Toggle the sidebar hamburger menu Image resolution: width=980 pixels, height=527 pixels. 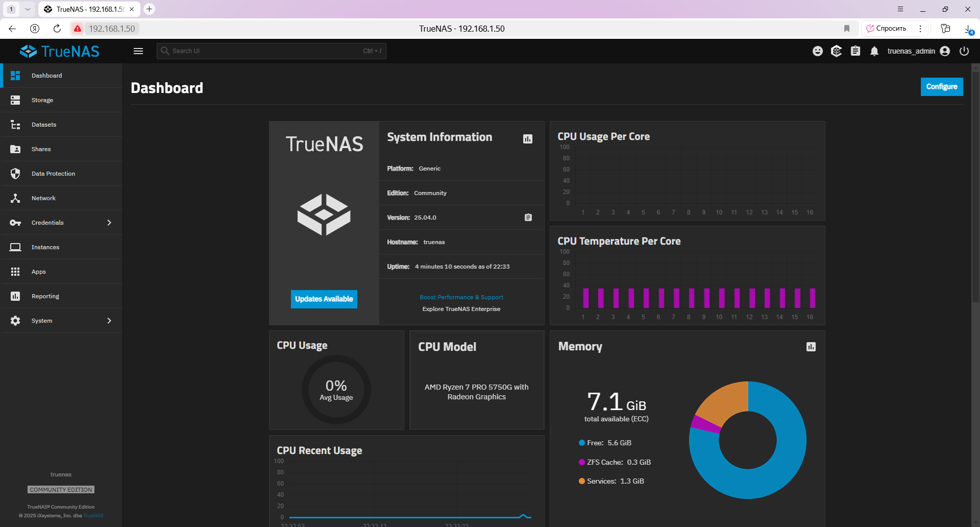138,51
